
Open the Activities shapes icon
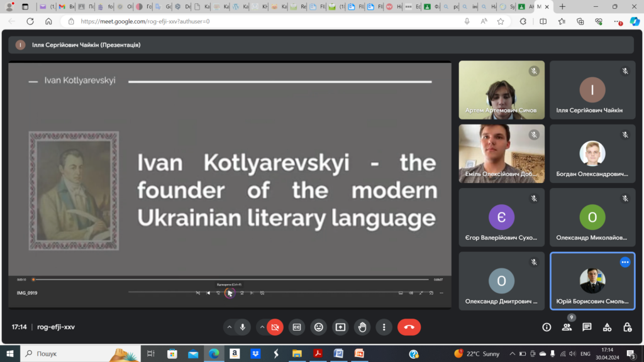[607, 327]
